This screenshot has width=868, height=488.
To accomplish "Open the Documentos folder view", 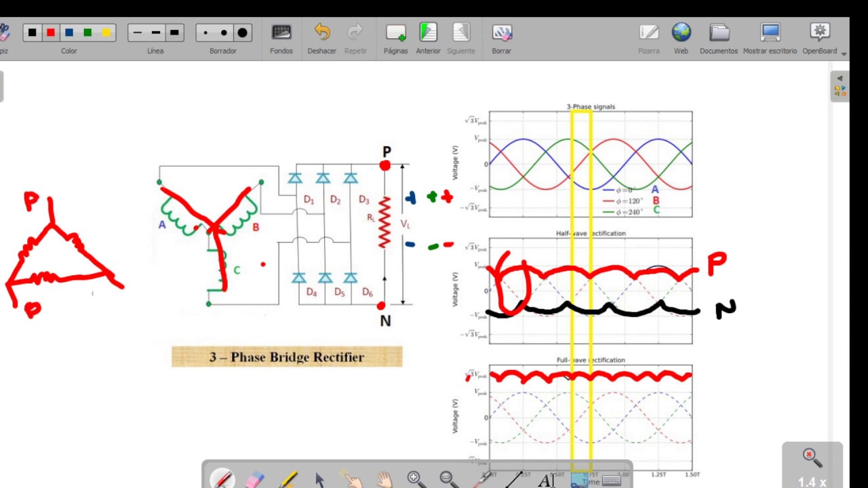I will [719, 39].
